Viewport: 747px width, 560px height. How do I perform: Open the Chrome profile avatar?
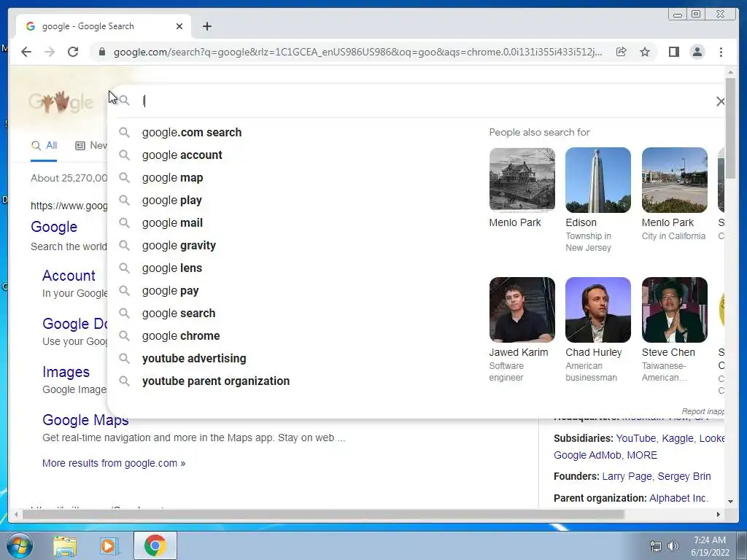click(x=697, y=52)
